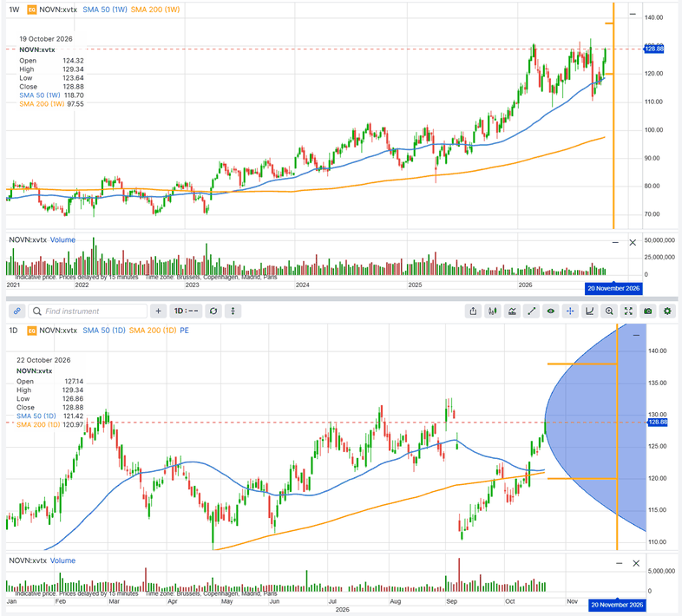The width and height of the screenshot is (682, 616).
Task: Click the '22 October 2026' date text
Action: [43, 360]
